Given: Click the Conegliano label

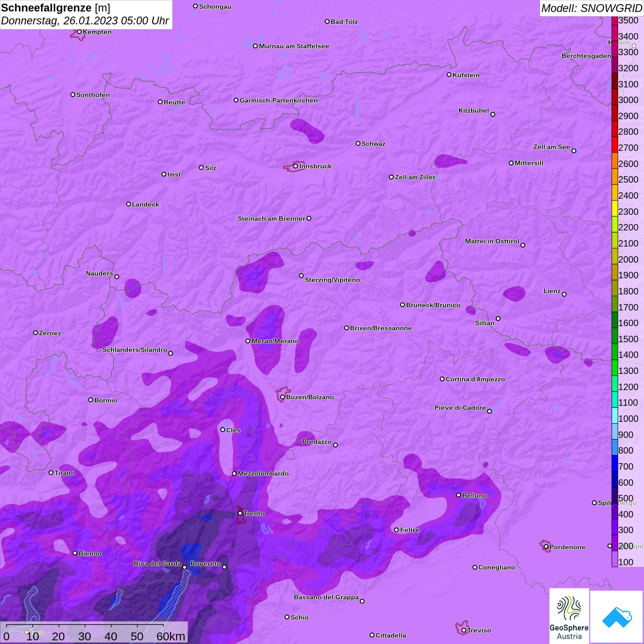Looking at the screenshot, I should (497, 567).
